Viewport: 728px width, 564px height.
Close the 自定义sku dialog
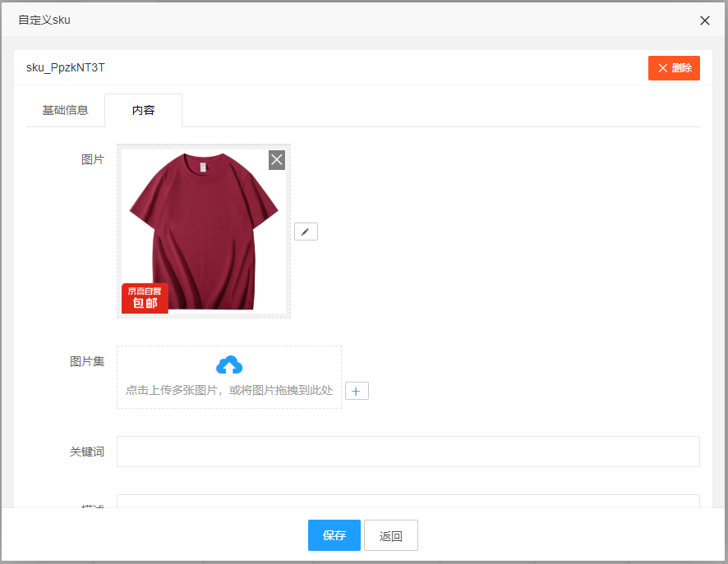click(x=704, y=21)
